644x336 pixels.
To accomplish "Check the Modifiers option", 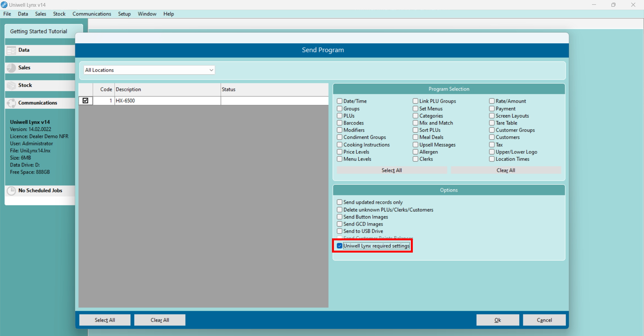I will [x=339, y=130].
